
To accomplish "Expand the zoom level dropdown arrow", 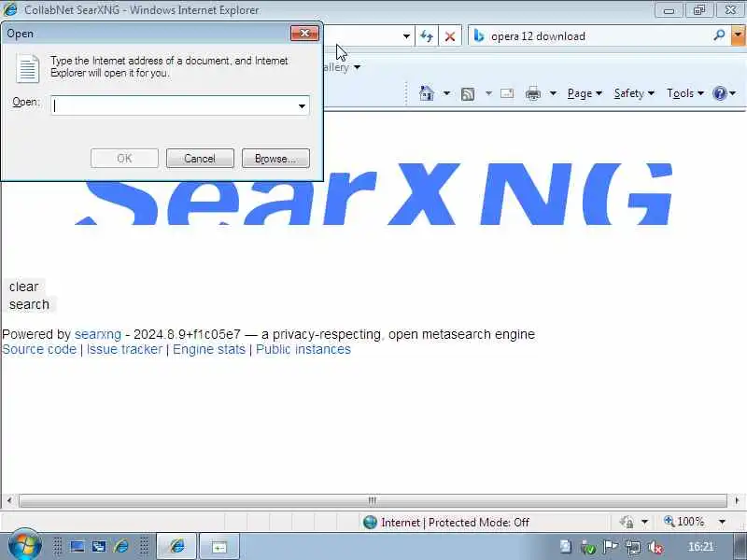I will [x=722, y=523].
